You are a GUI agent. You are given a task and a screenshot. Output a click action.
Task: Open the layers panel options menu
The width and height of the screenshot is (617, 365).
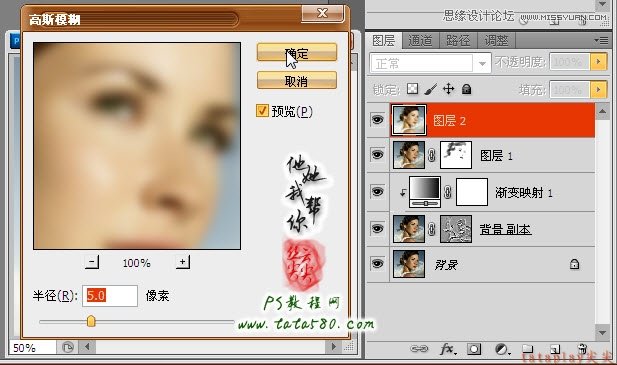point(601,41)
